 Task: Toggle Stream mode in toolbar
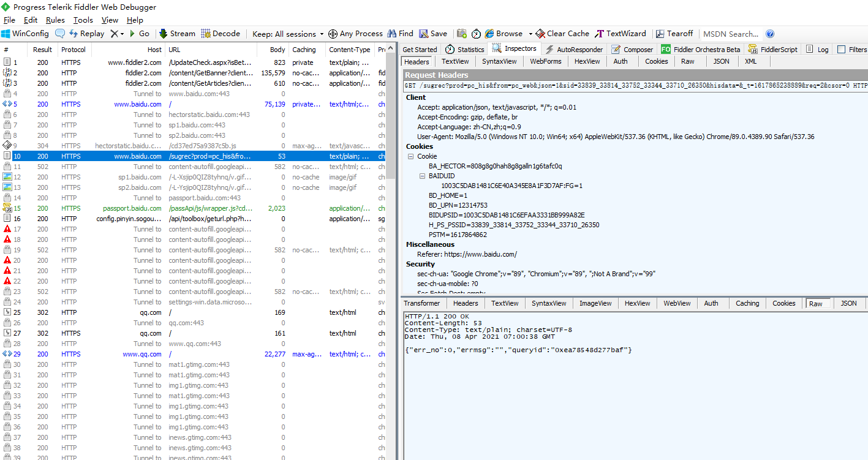177,34
